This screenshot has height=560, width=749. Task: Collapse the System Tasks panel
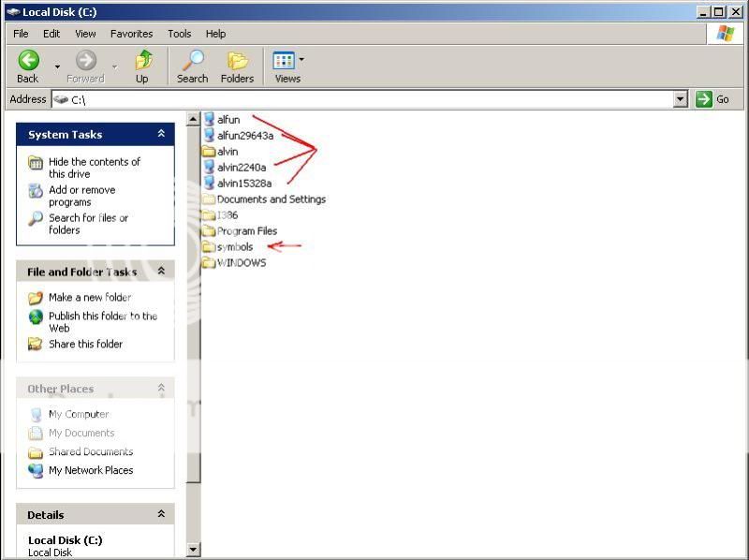tap(161, 134)
